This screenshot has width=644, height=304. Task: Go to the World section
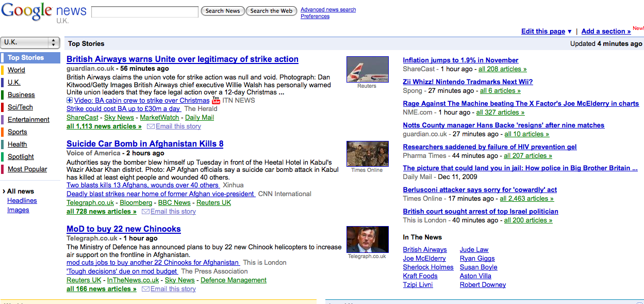(x=16, y=70)
